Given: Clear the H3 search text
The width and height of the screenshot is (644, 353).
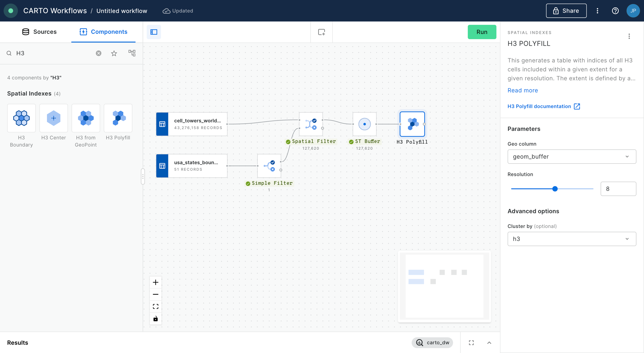Looking at the screenshot, I should click(98, 53).
